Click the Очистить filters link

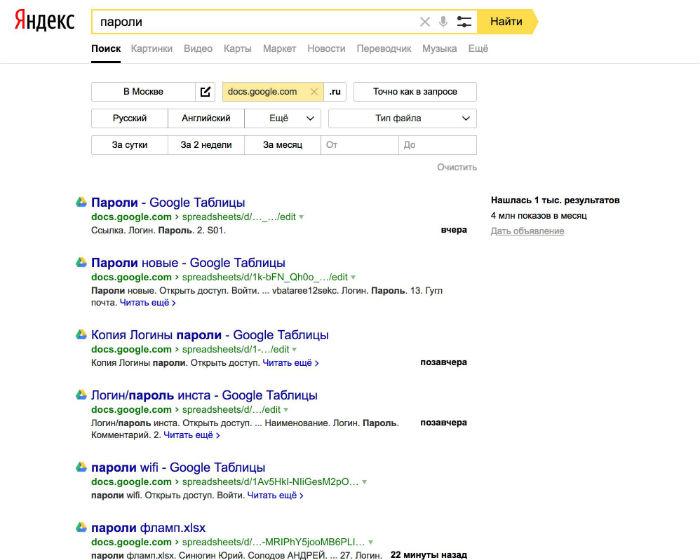tap(457, 167)
